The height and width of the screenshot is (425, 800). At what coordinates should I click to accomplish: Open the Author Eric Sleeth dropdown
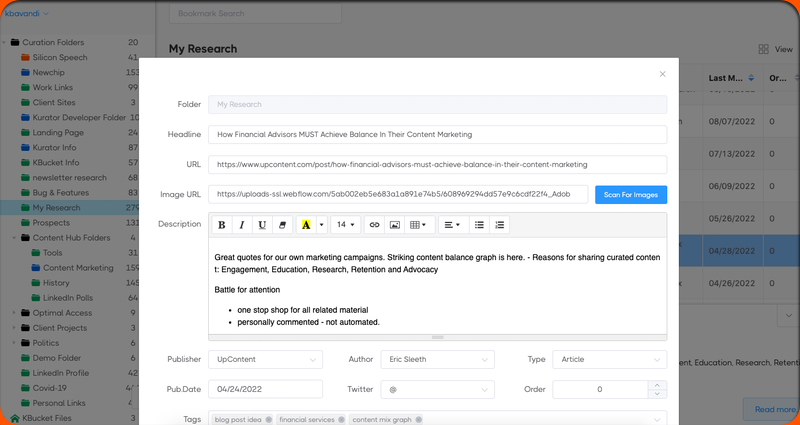[x=437, y=359]
